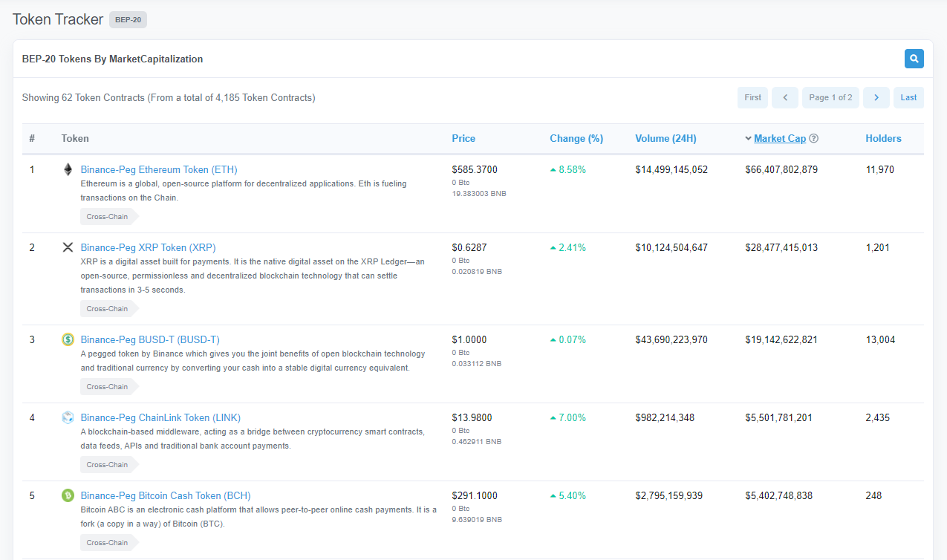This screenshot has height=560, width=947.
Task: Click the volume value $14,499,145,052
Action: pyautogui.click(x=671, y=169)
